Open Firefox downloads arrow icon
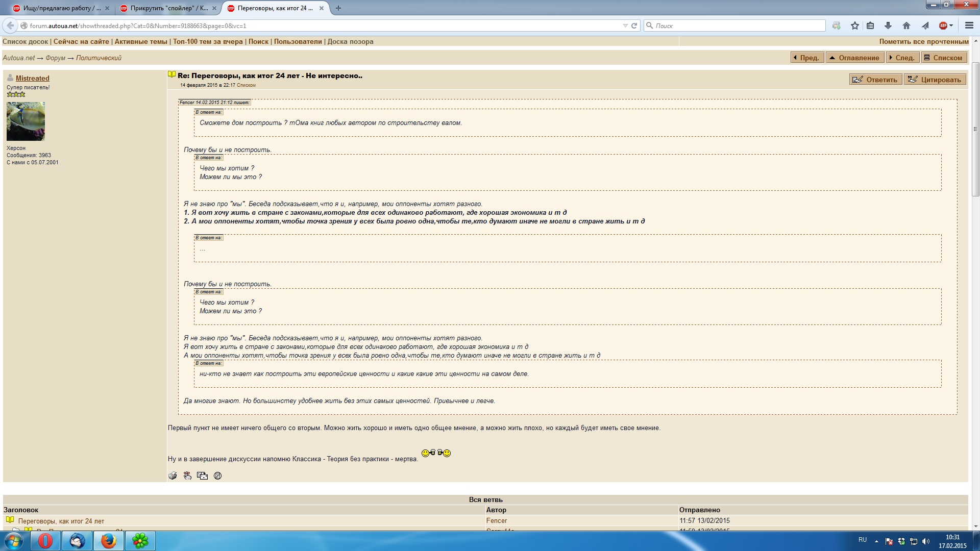 click(888, 26)
